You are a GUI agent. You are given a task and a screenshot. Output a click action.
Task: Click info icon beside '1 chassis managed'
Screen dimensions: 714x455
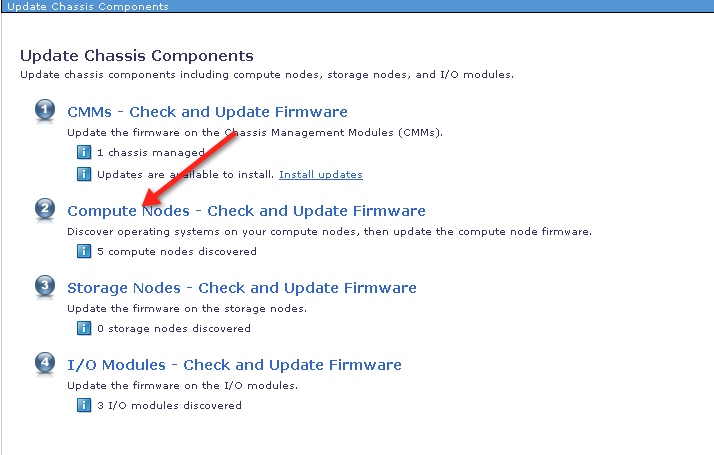tap(84, 152)
